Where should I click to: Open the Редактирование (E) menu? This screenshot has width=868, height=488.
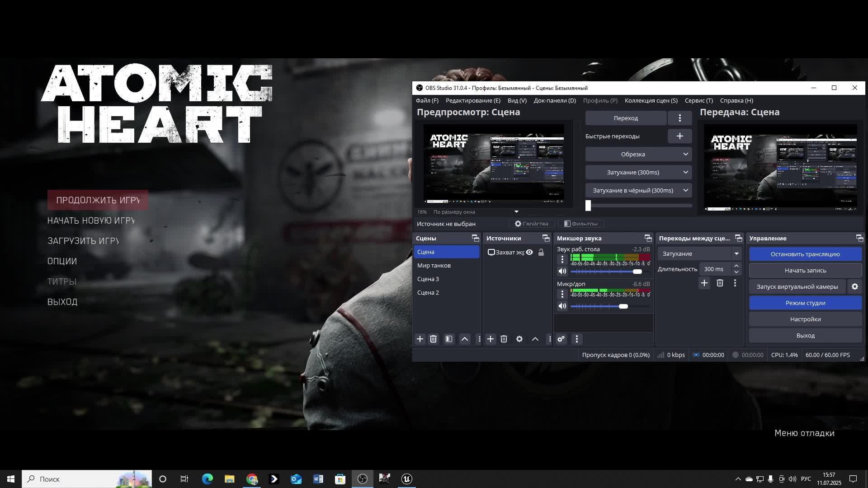pyautogui.click(x=473, y=100)
